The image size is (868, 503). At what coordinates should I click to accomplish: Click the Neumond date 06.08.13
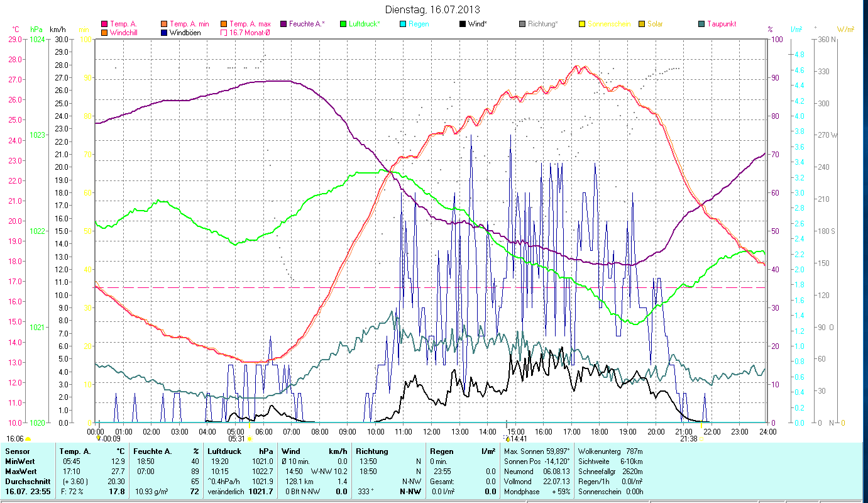click(x=556, y=472)
